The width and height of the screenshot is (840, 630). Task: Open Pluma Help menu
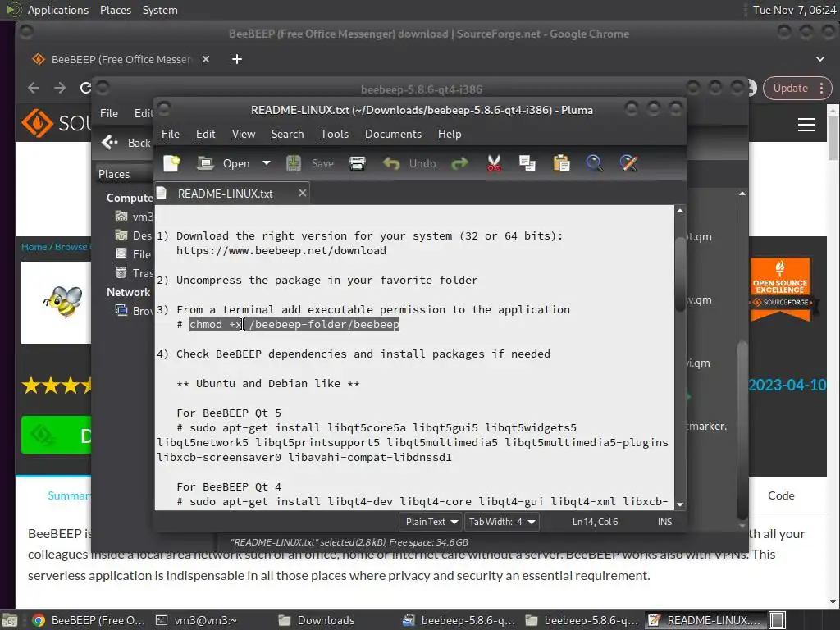pos(449,134)
